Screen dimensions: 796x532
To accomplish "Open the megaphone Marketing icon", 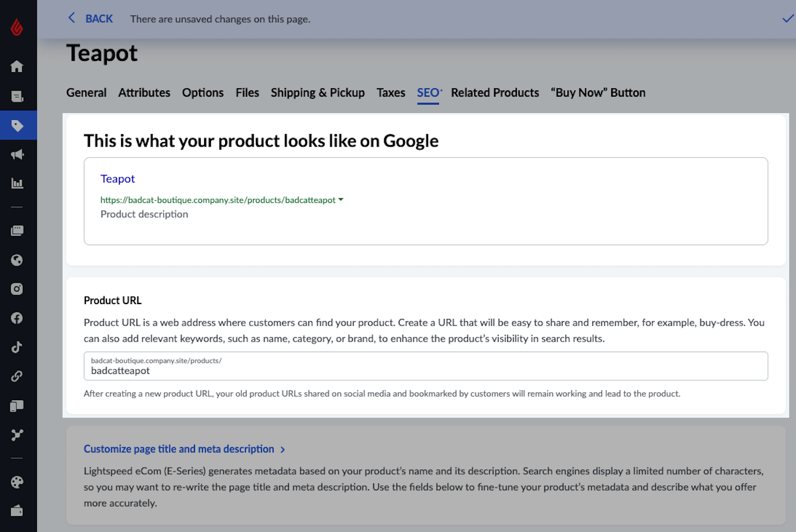I will tap(17, 155).
